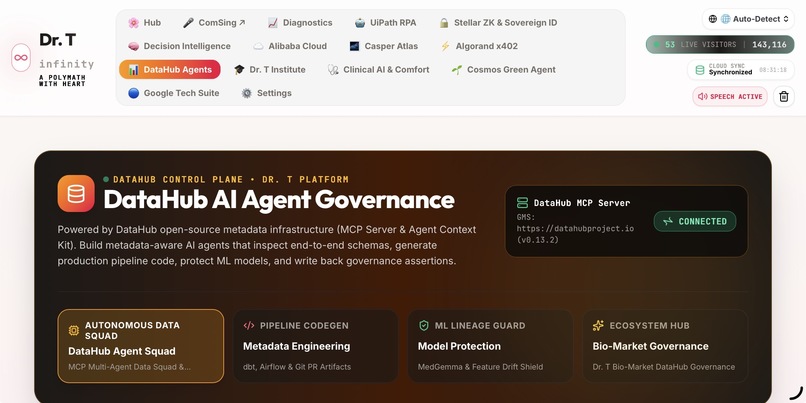Select the Model Protection card

[x=490, y=346]
